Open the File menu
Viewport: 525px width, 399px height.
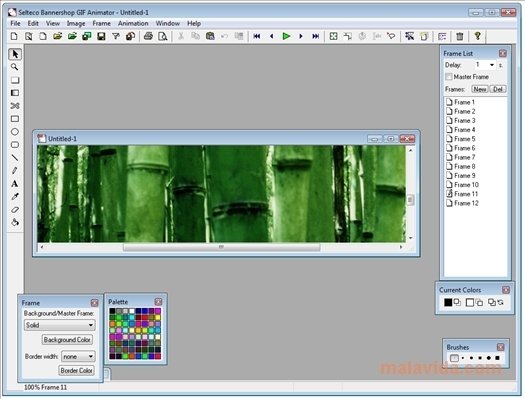point(15,23)
